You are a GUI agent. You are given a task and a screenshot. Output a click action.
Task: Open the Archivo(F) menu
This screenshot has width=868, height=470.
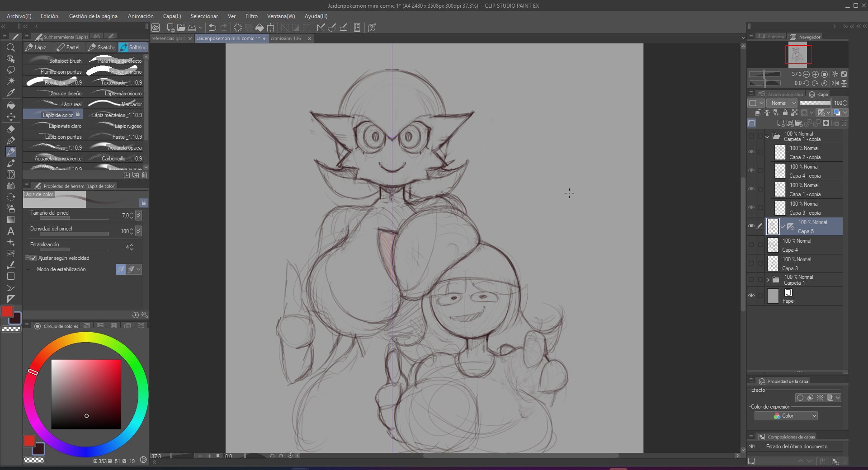(x=19, y=16)
